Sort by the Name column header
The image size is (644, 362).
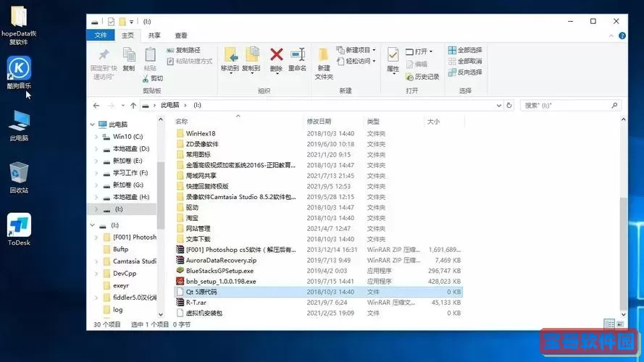(x=238, y=122)
